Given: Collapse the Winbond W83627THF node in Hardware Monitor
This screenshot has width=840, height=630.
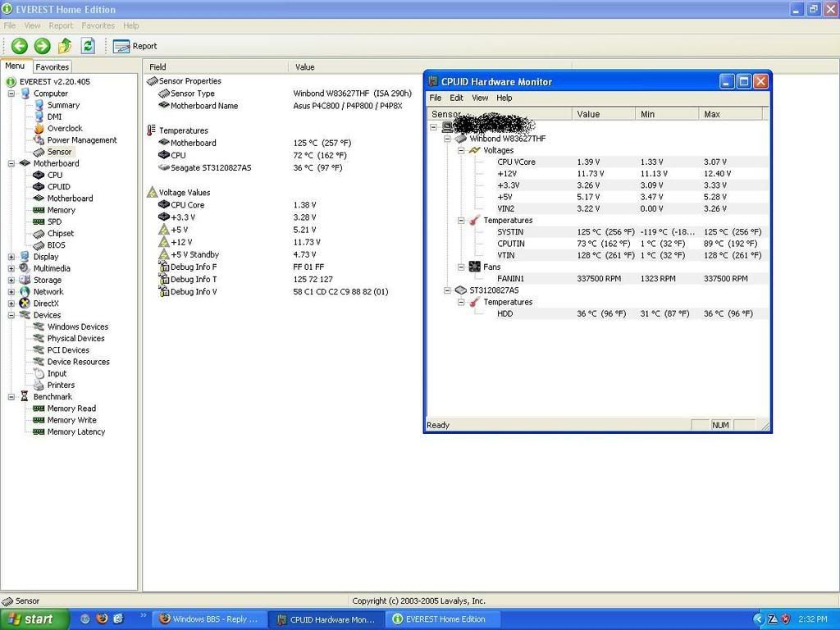Looking at the screenshot, I should (x=447, y=139).
